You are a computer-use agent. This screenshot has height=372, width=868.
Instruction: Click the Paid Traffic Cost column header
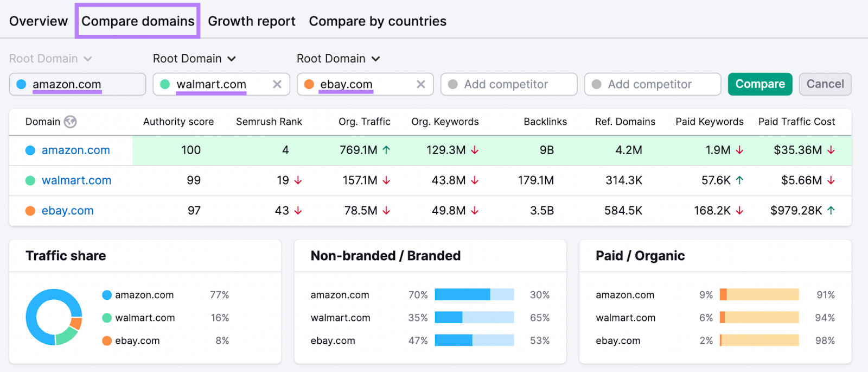coord(796,122)
